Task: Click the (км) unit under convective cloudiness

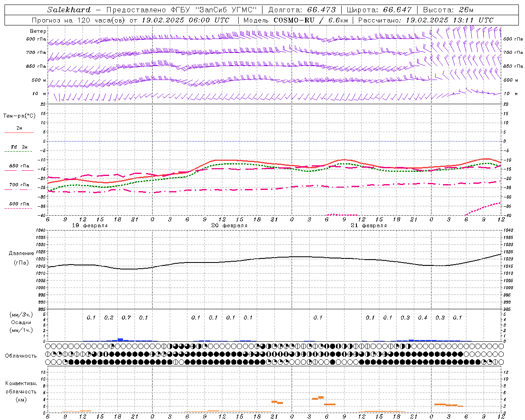Action: pyautogui.click(x=21, y=399)
